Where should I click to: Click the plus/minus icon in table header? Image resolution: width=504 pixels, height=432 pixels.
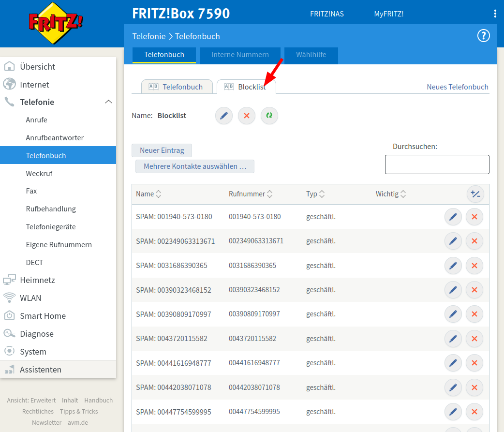tap(475, 194)
